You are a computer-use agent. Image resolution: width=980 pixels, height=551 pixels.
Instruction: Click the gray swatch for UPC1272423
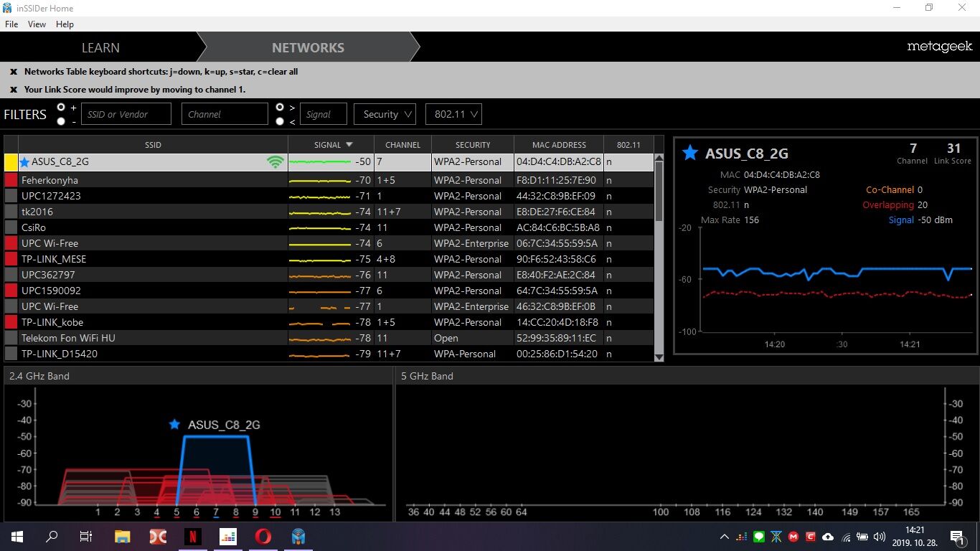11,196
